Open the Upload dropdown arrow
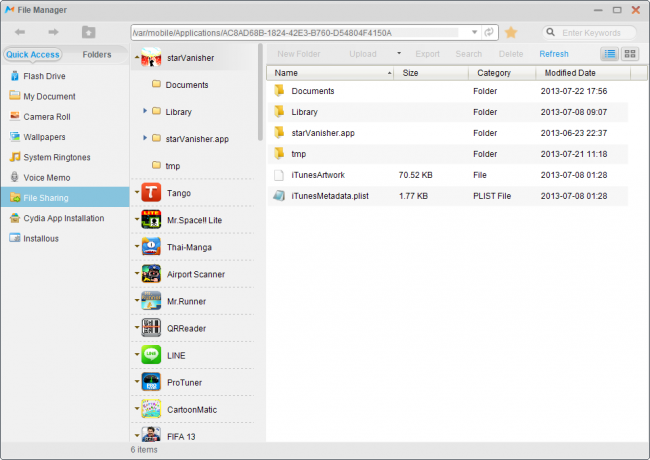This screenshot has width=650, height=460. pos(399,53)
